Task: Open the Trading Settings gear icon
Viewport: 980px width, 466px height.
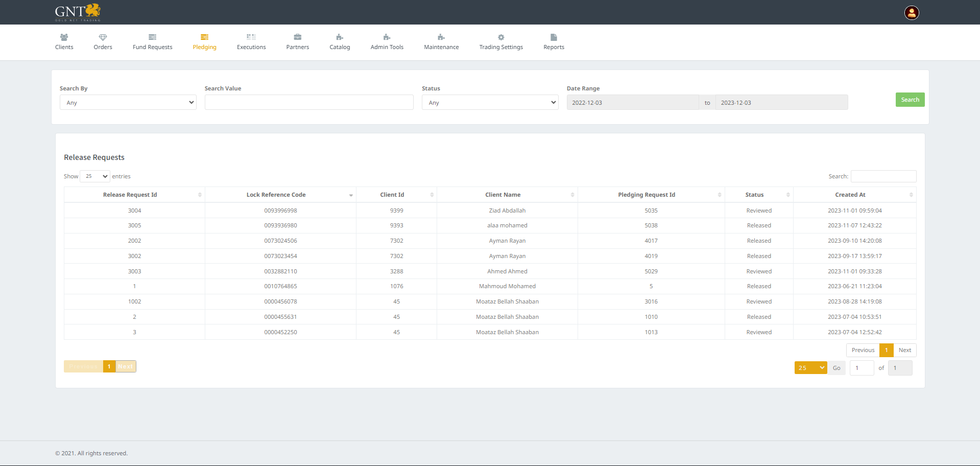Action: [x=501, y=37]
